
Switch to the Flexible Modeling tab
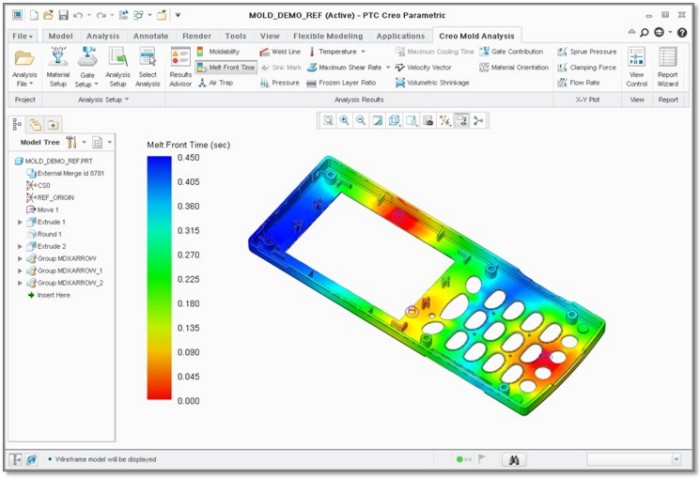328,36
